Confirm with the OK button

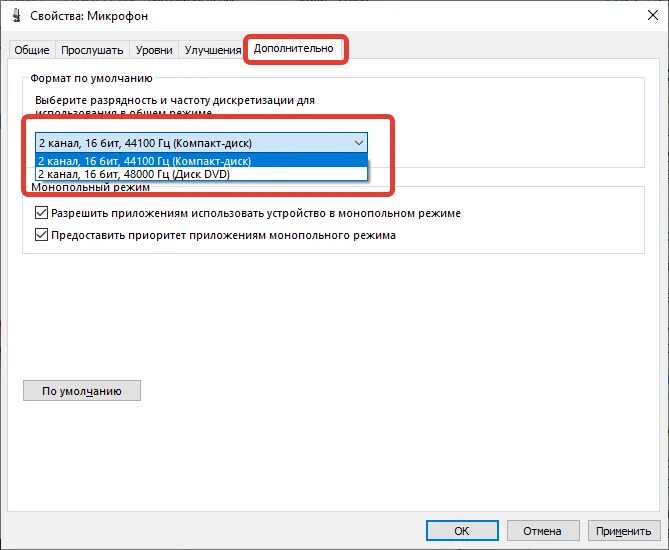coord(462,530)
